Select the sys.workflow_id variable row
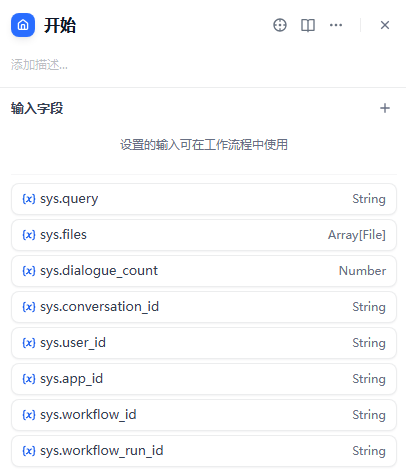Screen dimensions: 406x471 [204, 415]
